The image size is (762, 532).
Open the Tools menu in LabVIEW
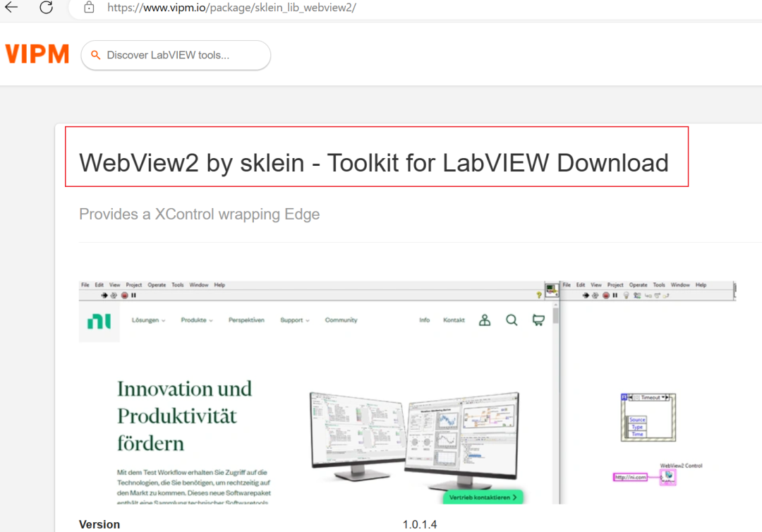coord(177,284)
